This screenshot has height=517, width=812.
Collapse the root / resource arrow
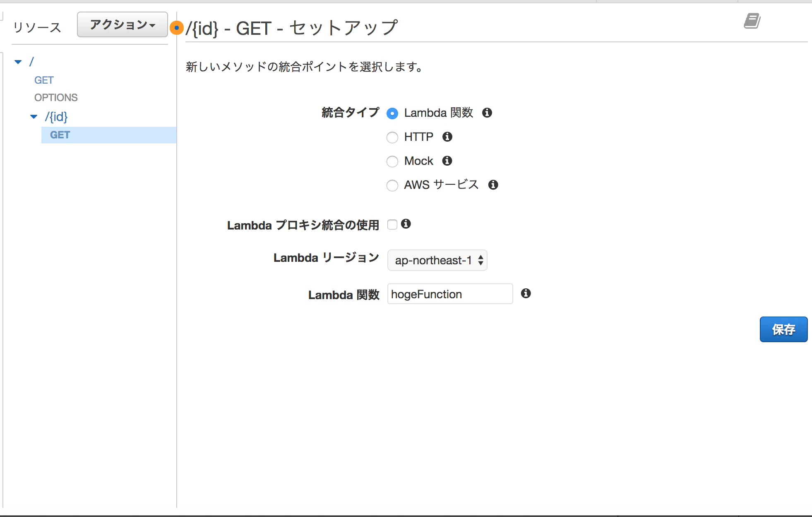[18, 62]
